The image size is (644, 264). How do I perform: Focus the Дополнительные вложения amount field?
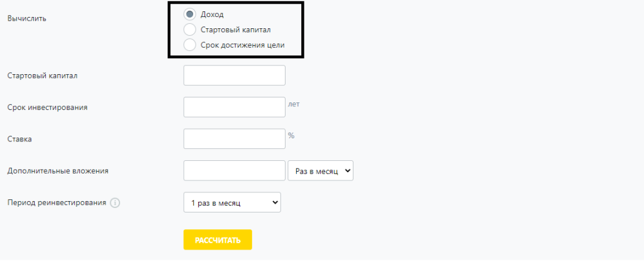[235, 170]
